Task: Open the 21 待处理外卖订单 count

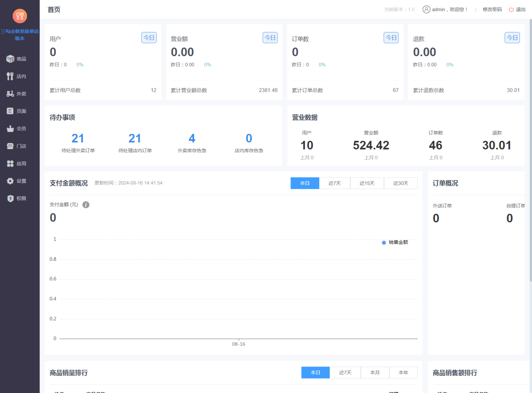Action: tap(78, 138)
